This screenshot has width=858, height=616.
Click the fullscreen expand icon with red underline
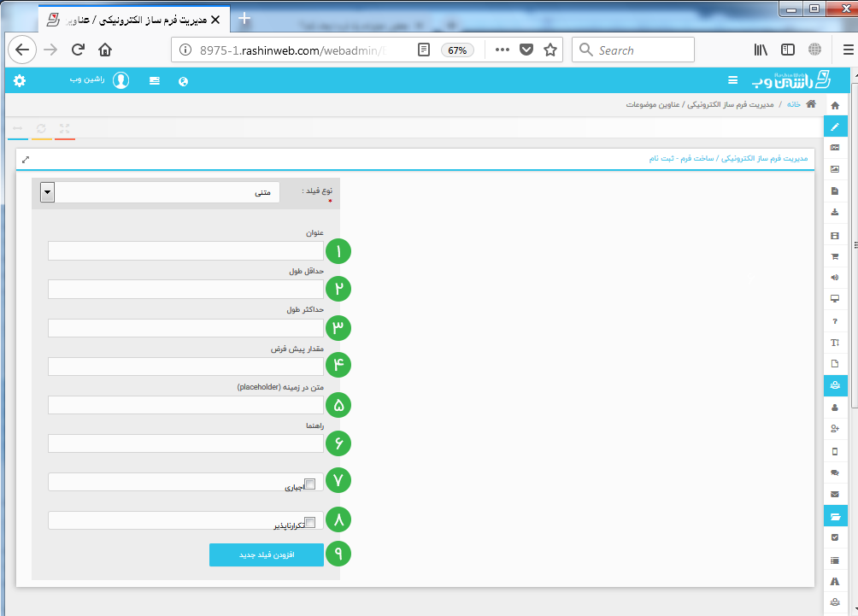coord(65,129)
